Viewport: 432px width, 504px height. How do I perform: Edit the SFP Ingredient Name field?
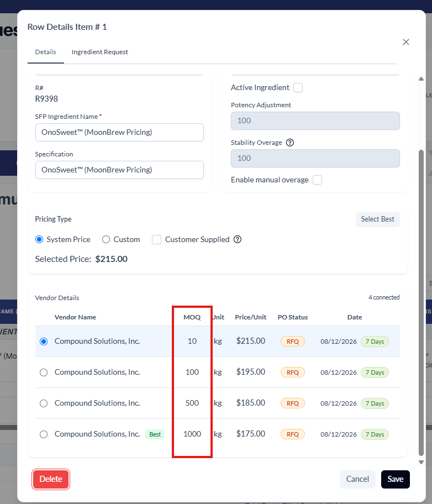click(119, 133)
